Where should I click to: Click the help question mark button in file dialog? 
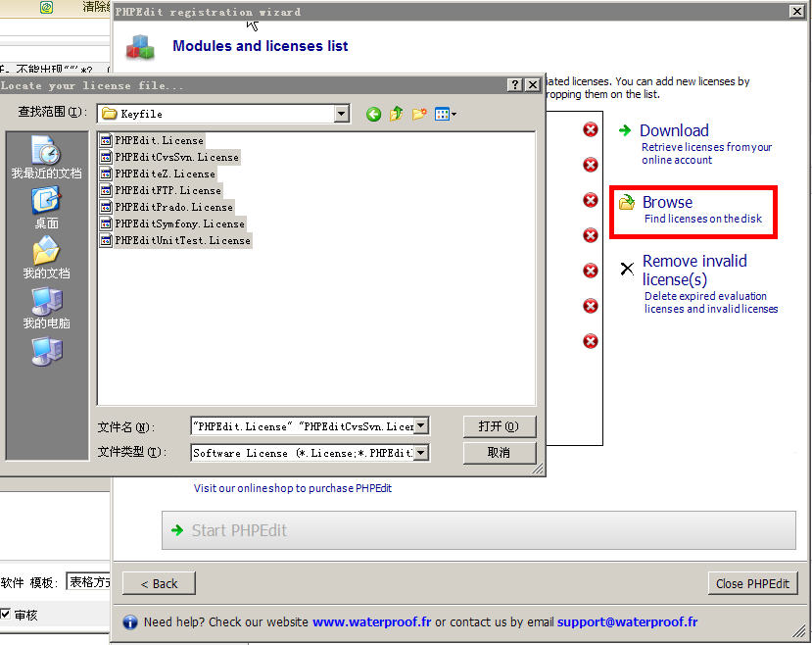515,85
